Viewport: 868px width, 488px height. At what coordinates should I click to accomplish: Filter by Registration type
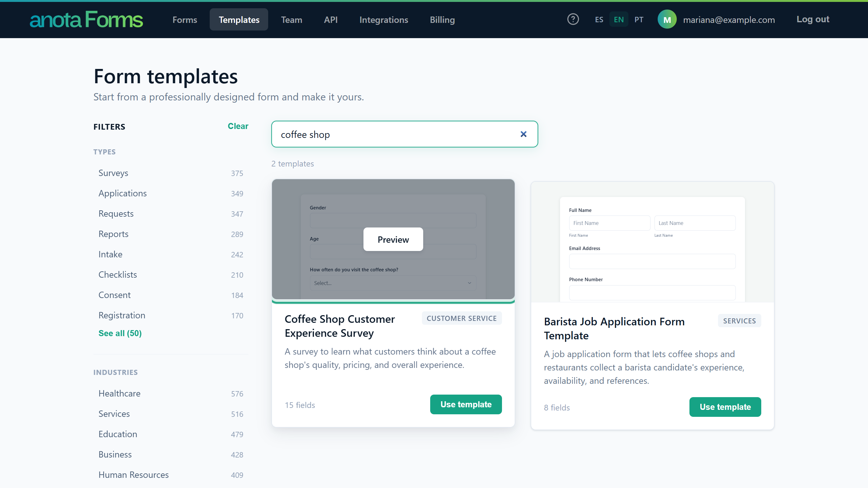(171, 315)
